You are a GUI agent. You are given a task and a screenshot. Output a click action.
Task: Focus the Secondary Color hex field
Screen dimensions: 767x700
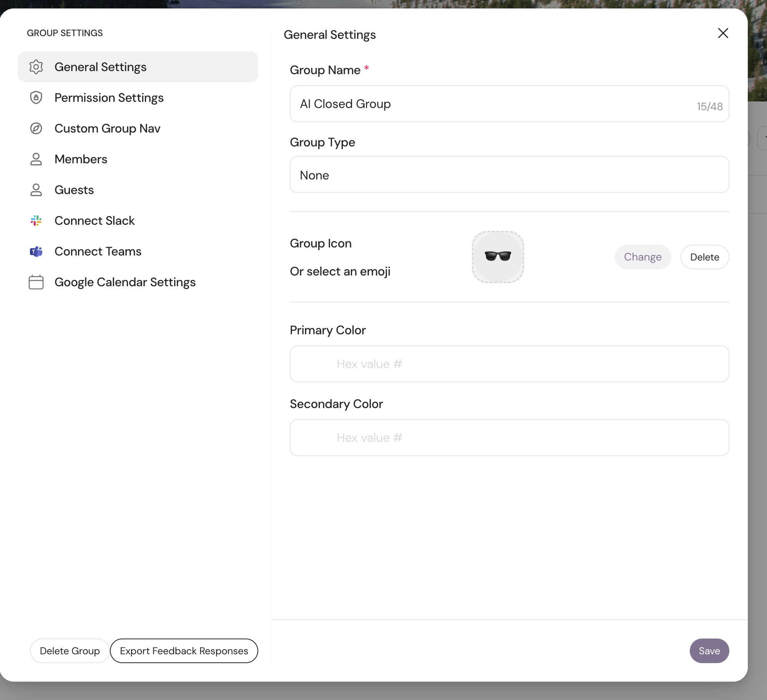click(x=509, y=438)
